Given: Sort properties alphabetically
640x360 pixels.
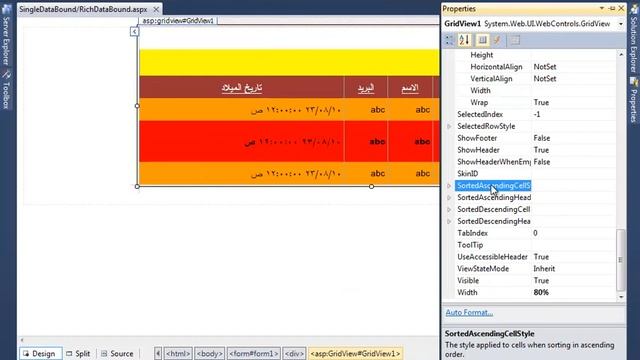Looking at the screenshot, I should (464, 40).
